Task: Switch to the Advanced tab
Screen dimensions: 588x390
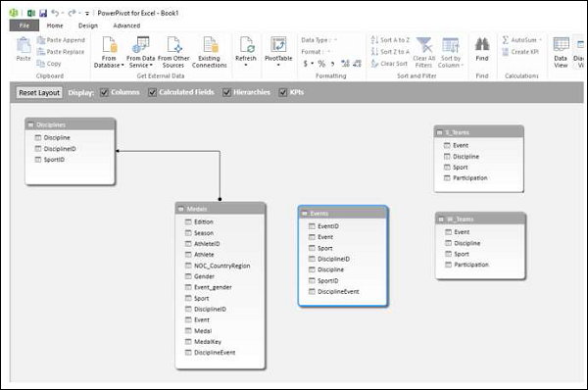Action: point(126,25)
